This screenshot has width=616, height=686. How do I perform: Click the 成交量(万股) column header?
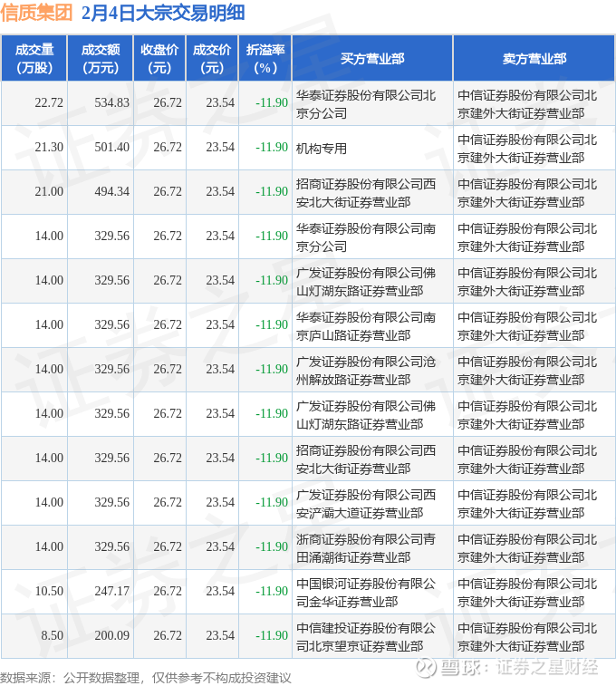(x=34, y=59)
